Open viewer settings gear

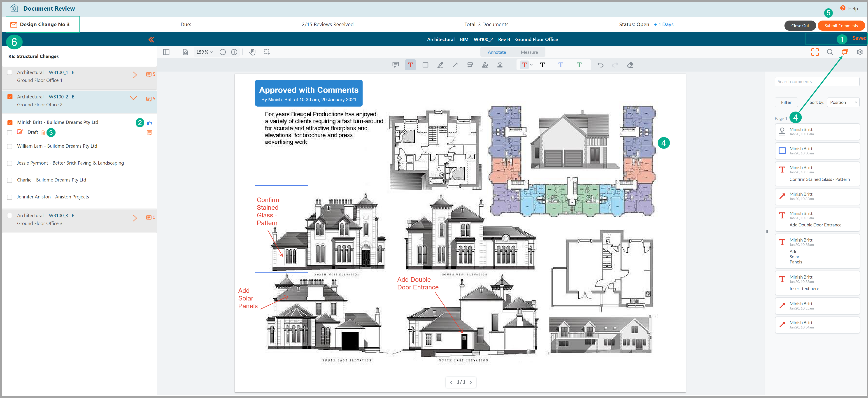860,52
